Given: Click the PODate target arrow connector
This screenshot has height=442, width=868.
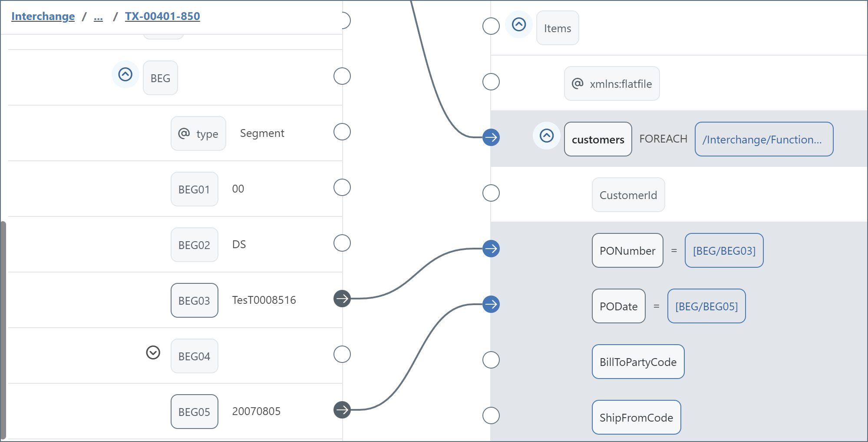Looking at the screenshot, I should click(x=491, y=304).
